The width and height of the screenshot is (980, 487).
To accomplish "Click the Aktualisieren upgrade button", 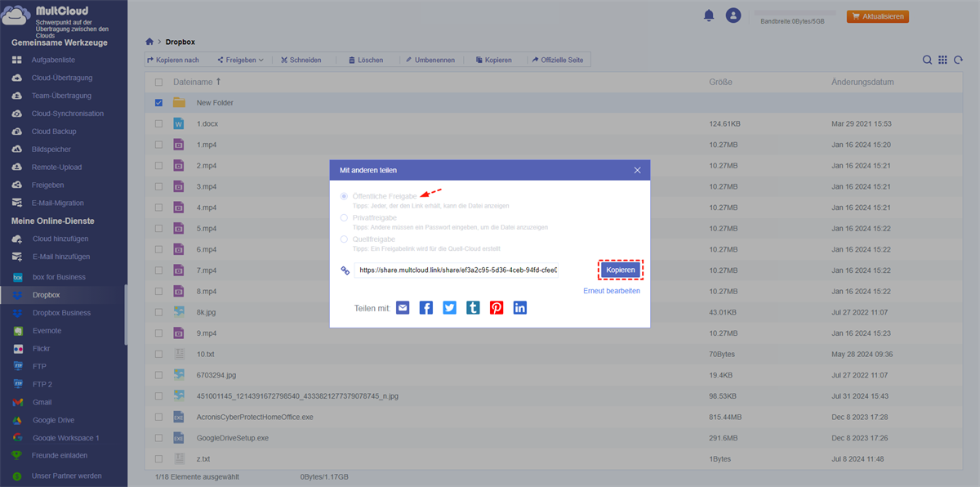I will point(878,16).
